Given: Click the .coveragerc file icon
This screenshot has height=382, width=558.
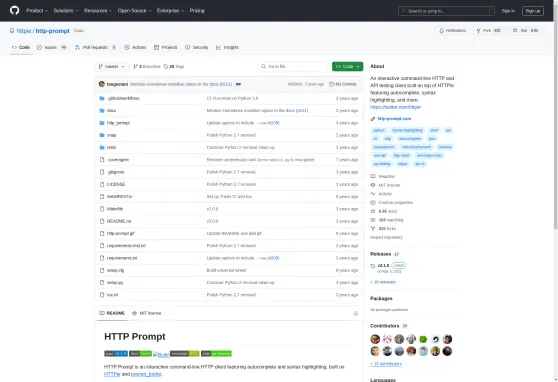Looking at the screenshot, I should pos(102,160).
